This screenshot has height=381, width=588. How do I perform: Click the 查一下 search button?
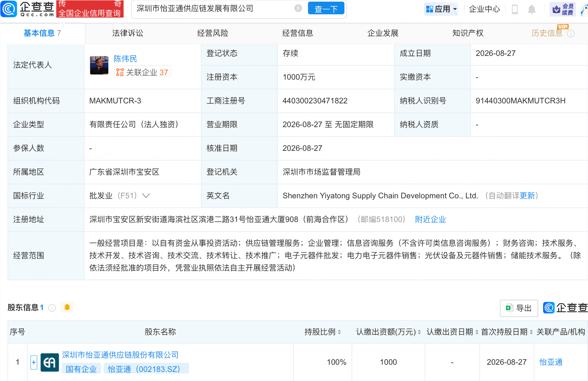(326, 9)
